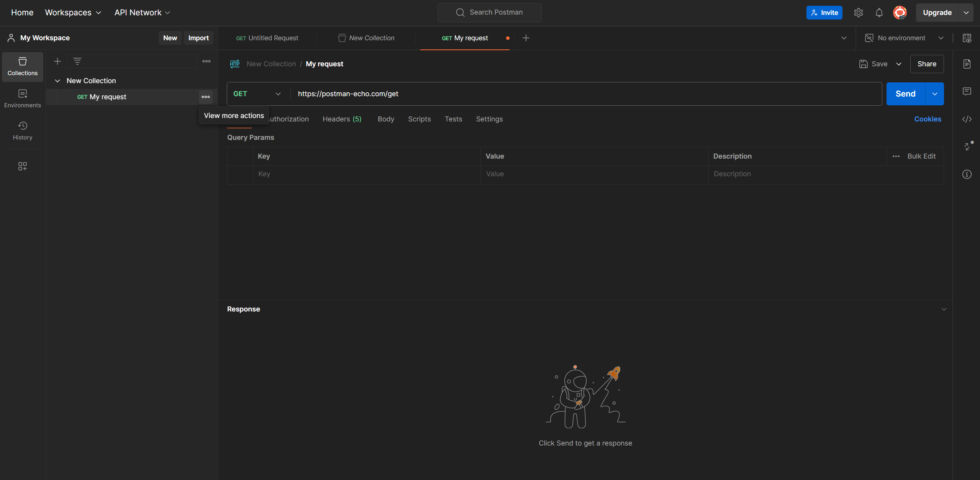Screen dimensions: 980x480
Task: Expand the Send button options arrow
Action: click(934, 94)
